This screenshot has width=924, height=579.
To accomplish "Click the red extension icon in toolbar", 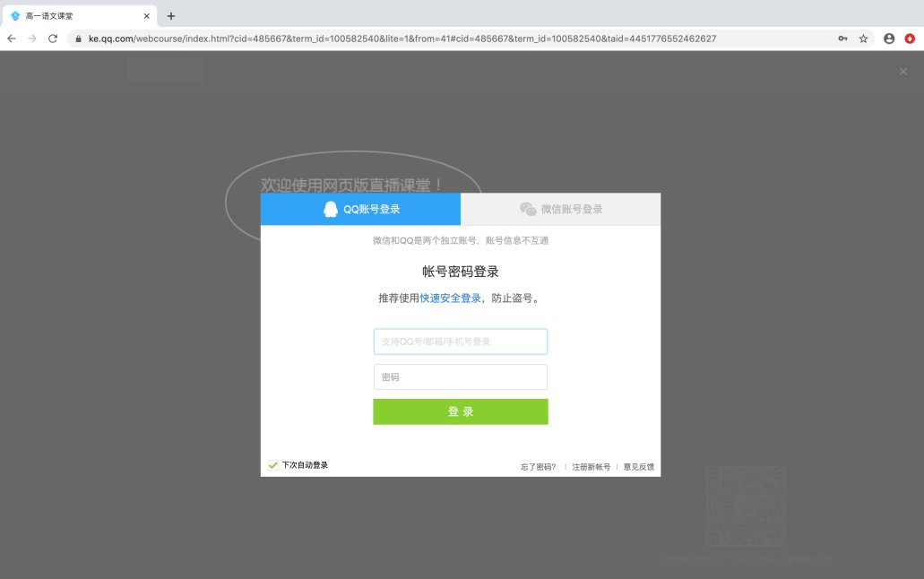I will click(910, 39).
